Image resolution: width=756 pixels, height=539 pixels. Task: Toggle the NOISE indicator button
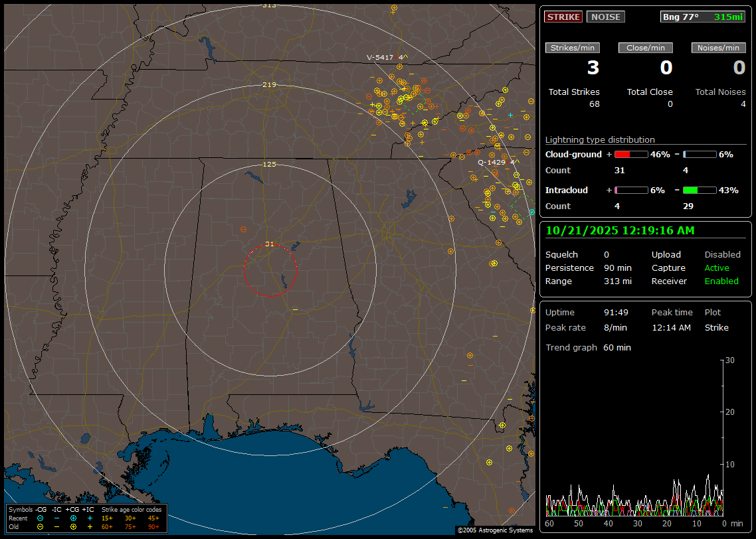[x=605, y=17]
